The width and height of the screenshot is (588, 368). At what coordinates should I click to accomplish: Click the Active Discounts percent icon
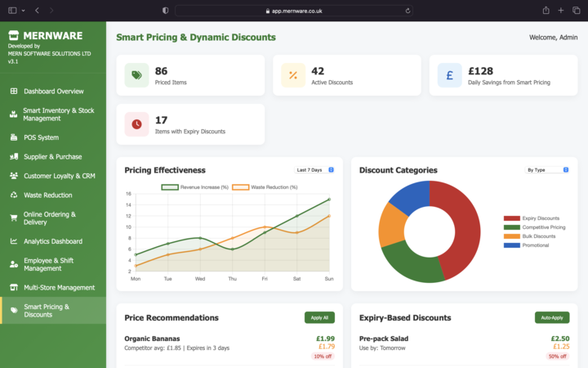293,75
